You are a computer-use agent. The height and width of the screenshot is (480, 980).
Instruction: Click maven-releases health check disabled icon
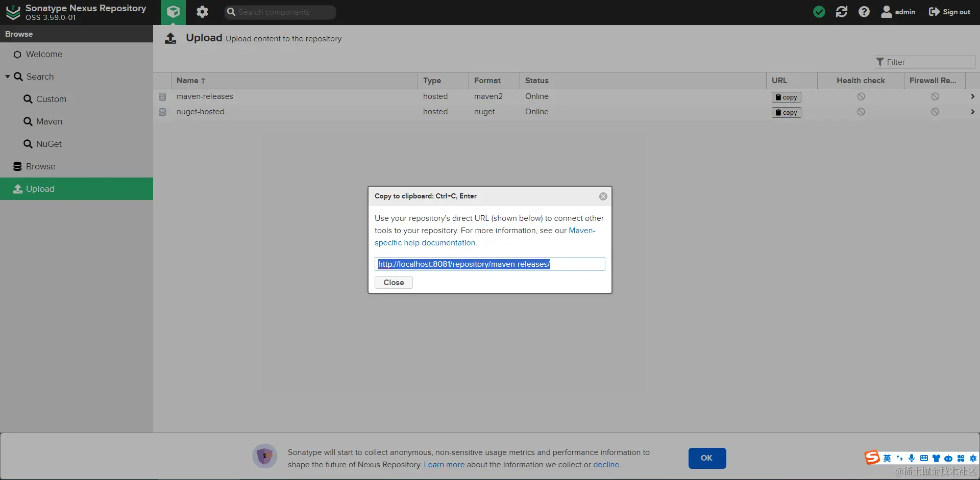click(x=861, y=96)
